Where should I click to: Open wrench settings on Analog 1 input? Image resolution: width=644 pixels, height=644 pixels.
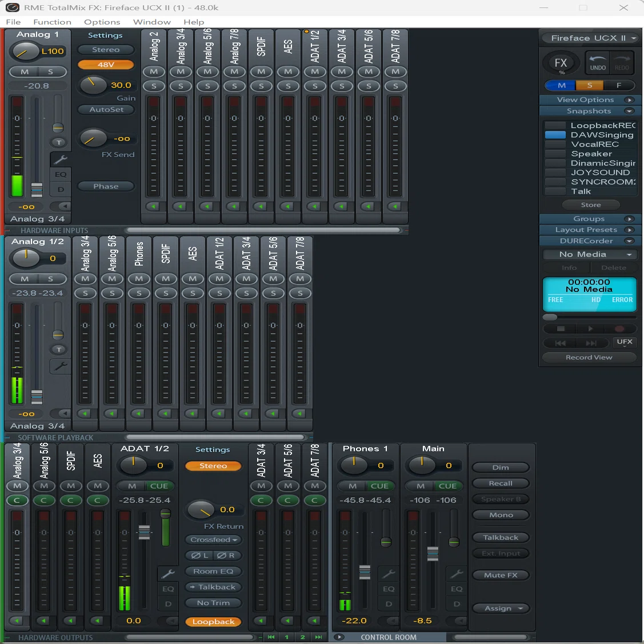[61, 159]
